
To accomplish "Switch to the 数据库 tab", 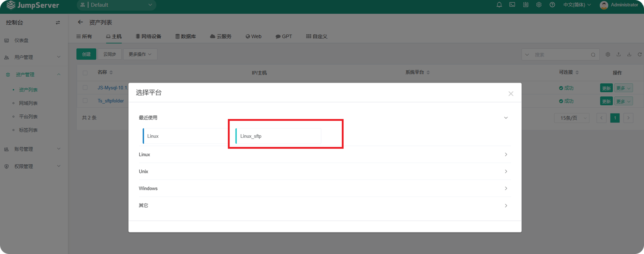I will (186, 36).
